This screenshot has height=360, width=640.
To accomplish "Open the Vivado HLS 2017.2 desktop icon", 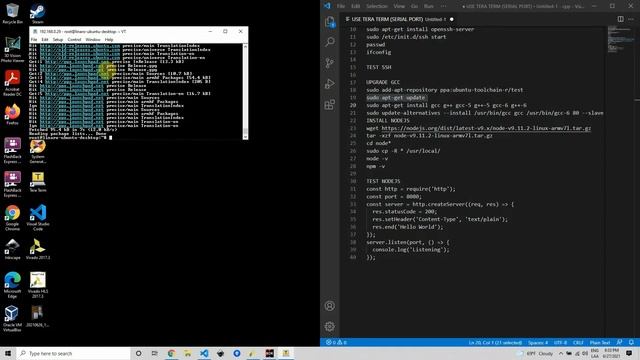I will coord(38,285).
